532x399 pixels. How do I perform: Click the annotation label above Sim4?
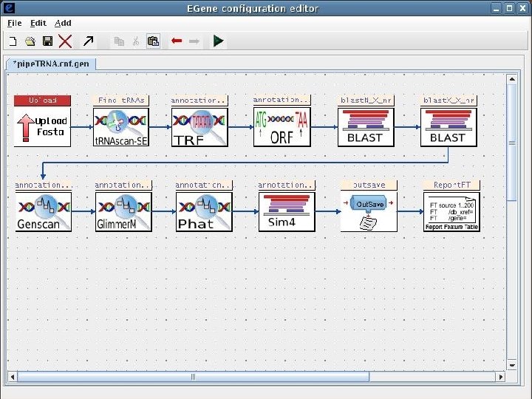[x=287, y=185]
